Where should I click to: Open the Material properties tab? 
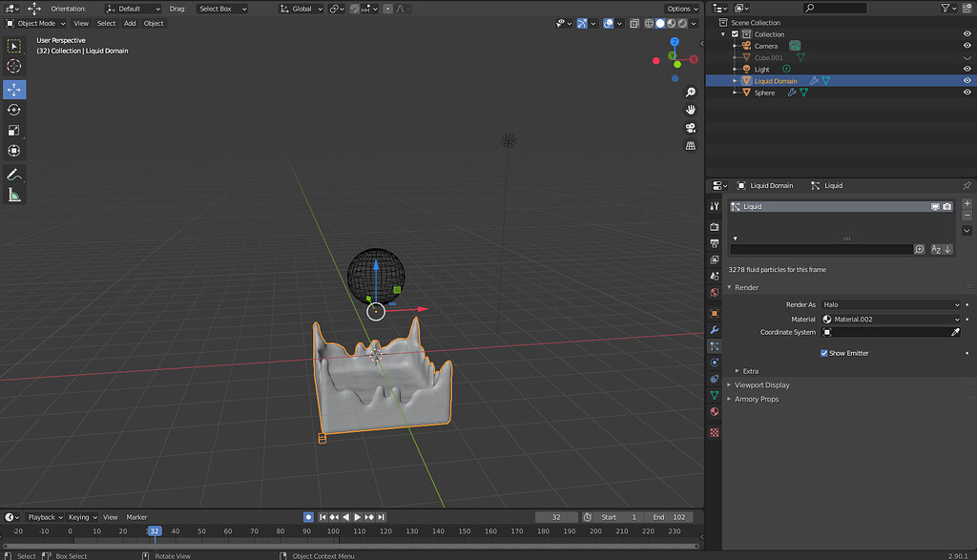(715, 412)
